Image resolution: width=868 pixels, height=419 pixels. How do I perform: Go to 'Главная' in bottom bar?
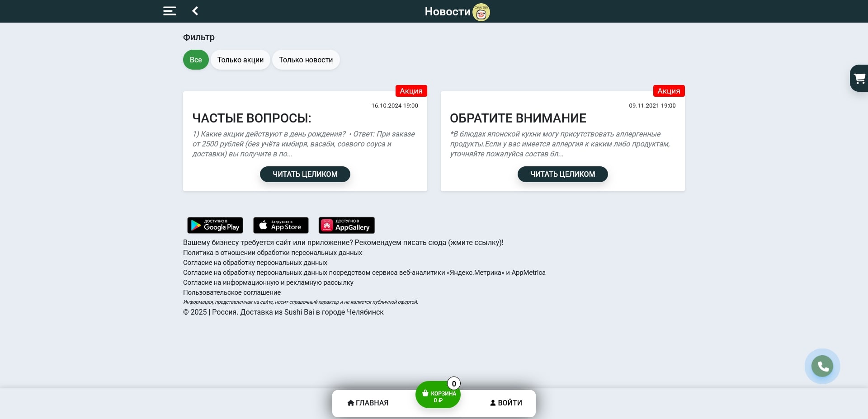(368, 403)
